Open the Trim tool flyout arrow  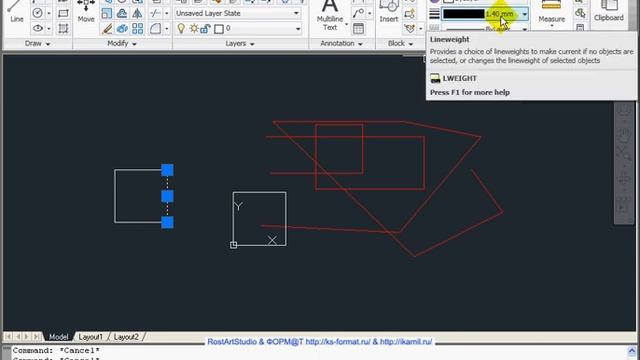[x=166, y=13]
